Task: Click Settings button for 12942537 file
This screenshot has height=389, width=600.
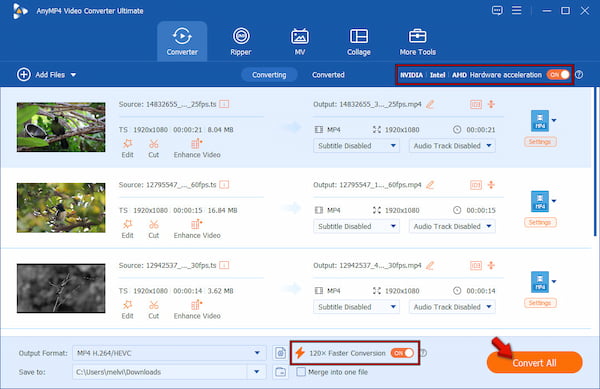Action: pos(540,303)
